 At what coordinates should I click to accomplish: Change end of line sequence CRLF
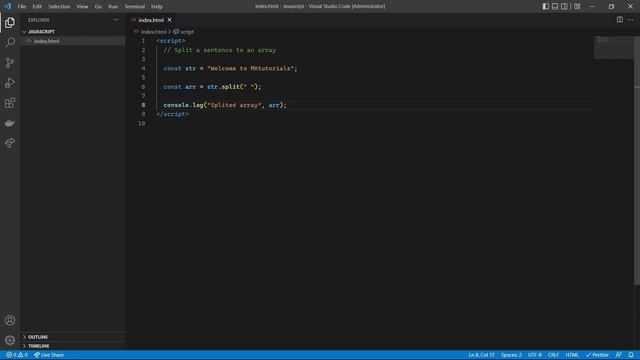(553, 355)
